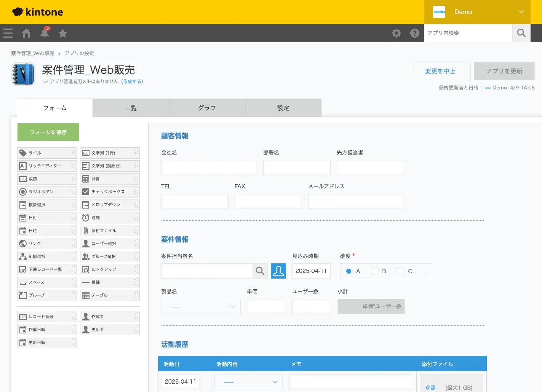Image resolution: width=542 pixels, height=392 pixels.
Task: Open the 活動内容 dropdown in the table
Action: (x=248, y=382)
